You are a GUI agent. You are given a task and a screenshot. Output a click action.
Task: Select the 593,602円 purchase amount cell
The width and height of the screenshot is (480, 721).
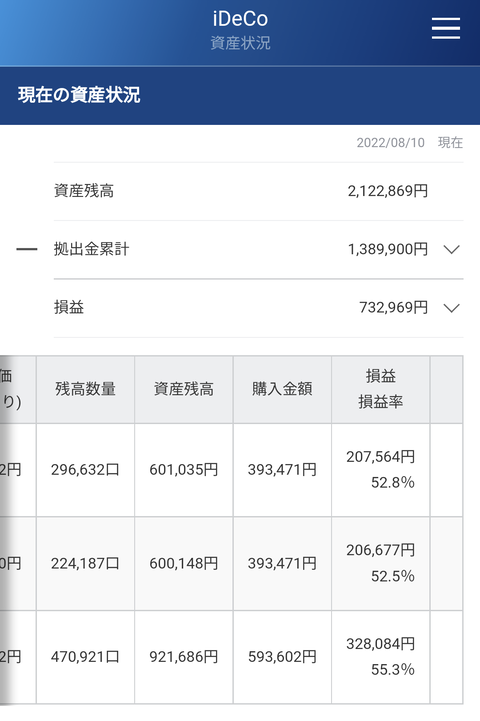click(x=282, y=657)
